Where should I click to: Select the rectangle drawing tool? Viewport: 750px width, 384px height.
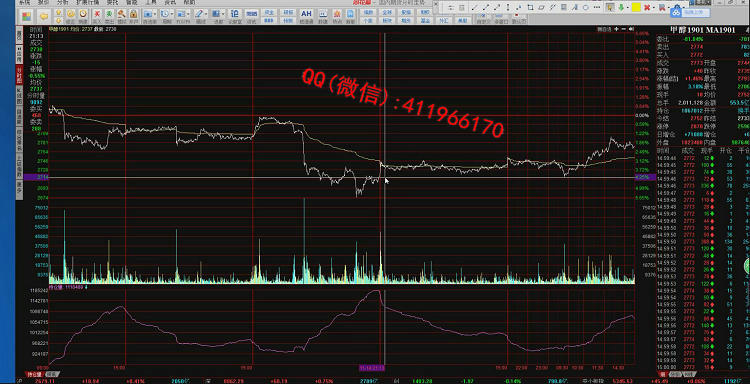tap(530, 7)
